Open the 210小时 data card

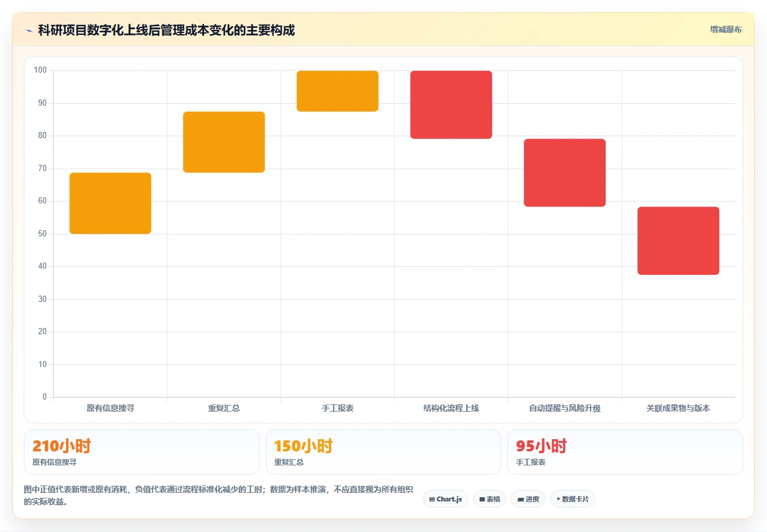142,452
